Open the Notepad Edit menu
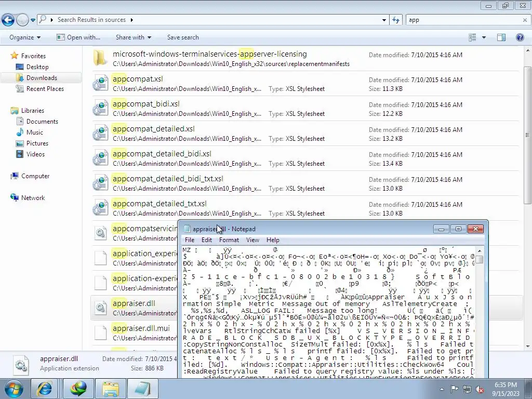The image size is (532, 399). click(x=207, y=240)
